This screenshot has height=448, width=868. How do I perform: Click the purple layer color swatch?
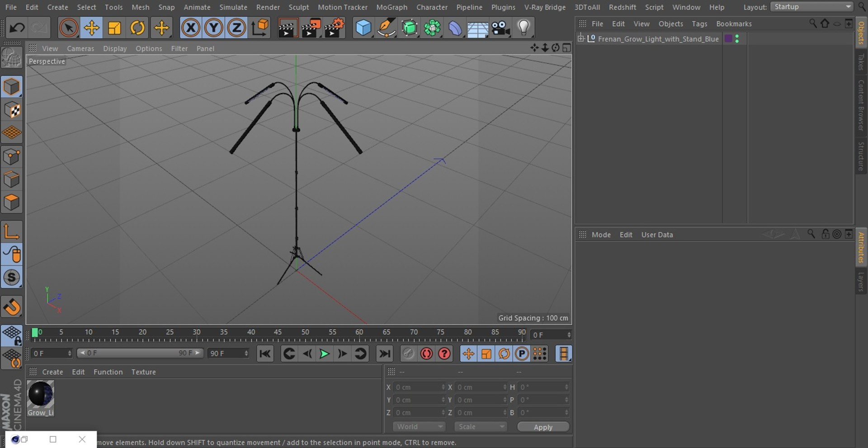coord(728,39)
